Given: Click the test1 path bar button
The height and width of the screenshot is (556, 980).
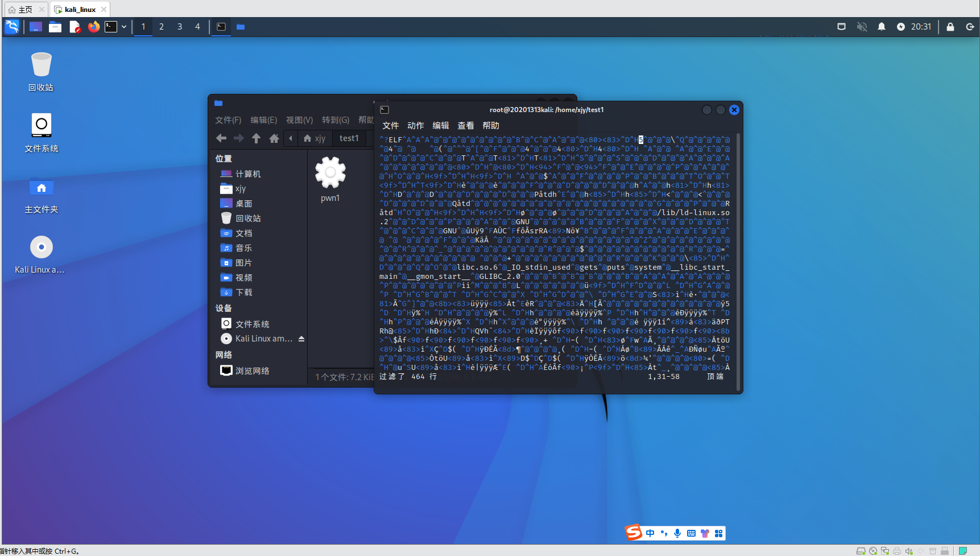Looking at the screenshot, I should click(349, 138).
